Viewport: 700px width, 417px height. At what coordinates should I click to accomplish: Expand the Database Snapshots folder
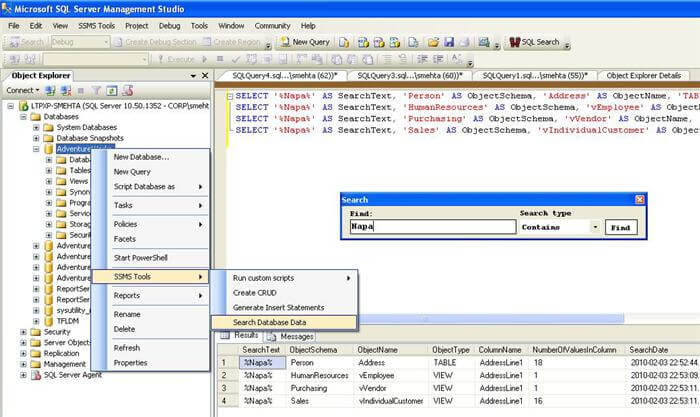36,138
